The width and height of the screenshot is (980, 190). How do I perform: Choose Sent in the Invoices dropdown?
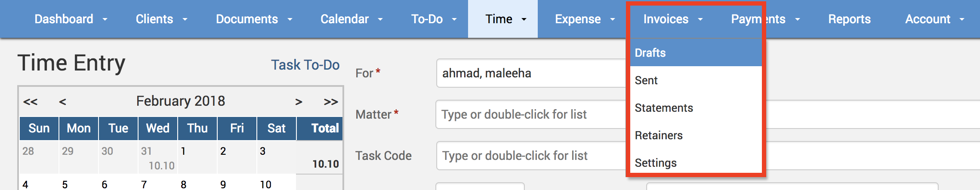pos(646,80)
